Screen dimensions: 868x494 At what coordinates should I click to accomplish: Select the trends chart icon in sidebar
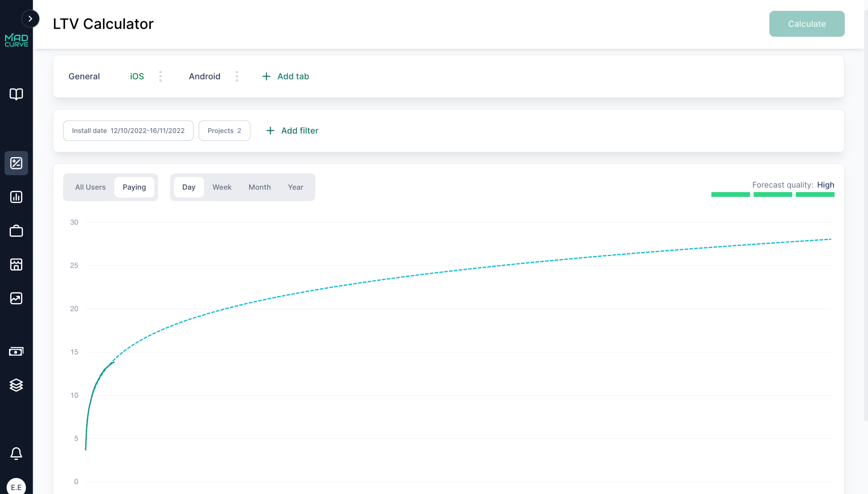coord(16,298)
